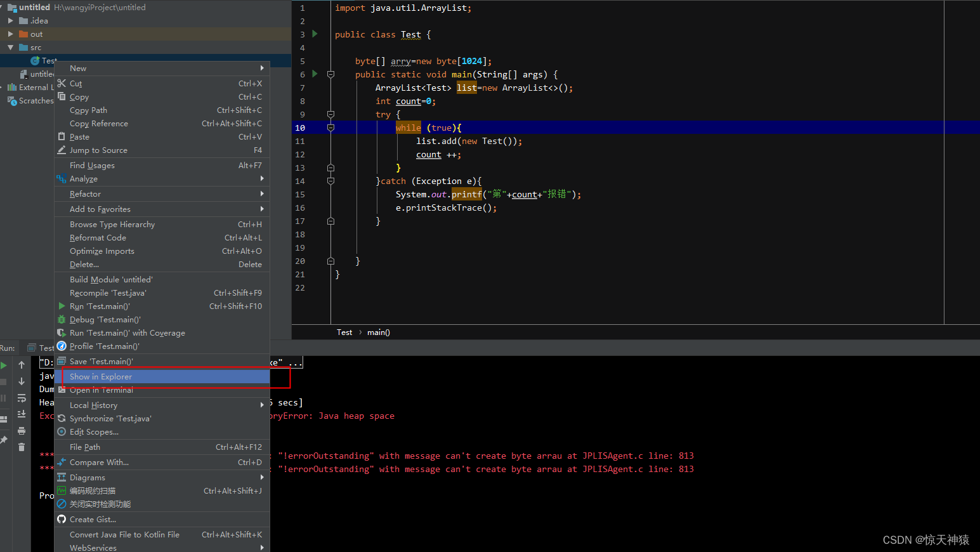Click the Synchronize 'Test.java' refresh icon
980x552 pixels.
coord(62,418)
